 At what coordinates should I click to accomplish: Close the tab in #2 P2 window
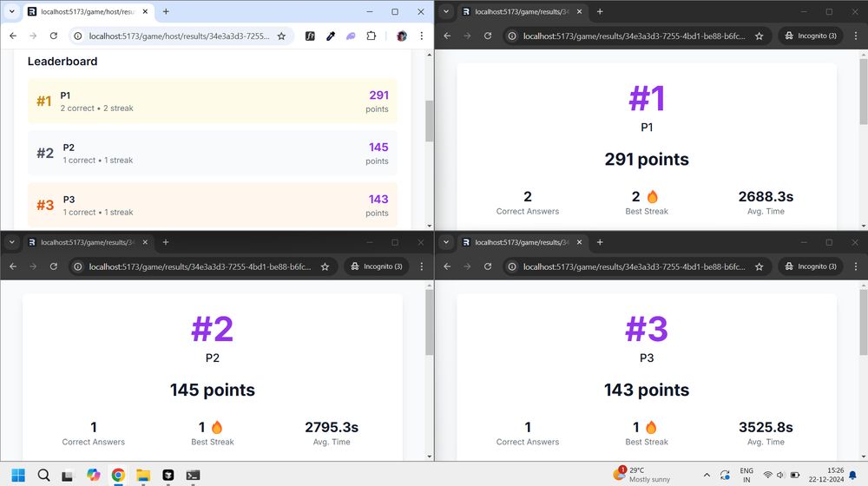(x=145, y=242)
